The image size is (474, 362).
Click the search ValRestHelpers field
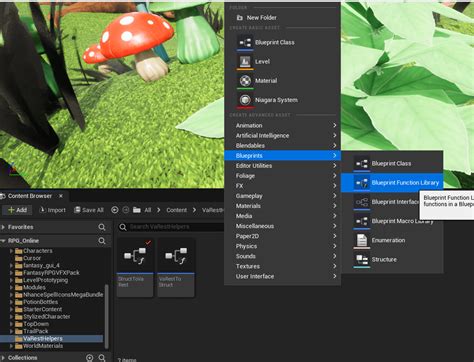[171, 227]
